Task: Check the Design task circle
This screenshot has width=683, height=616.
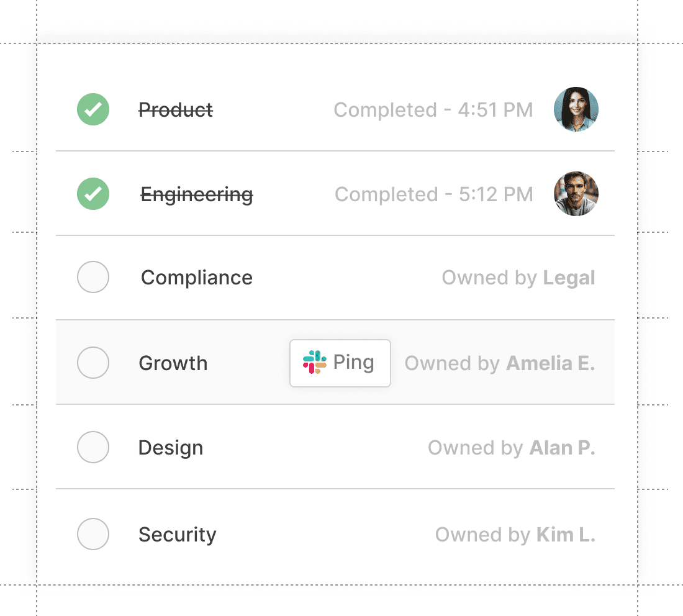Action: click(93, 447)
